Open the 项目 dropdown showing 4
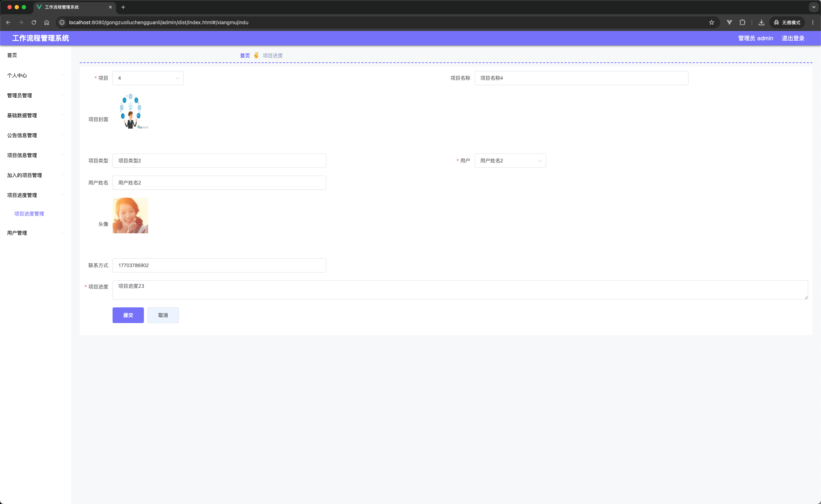Image resolution: width=821 pixels, height=504 pixels. (x=148, y=78)
